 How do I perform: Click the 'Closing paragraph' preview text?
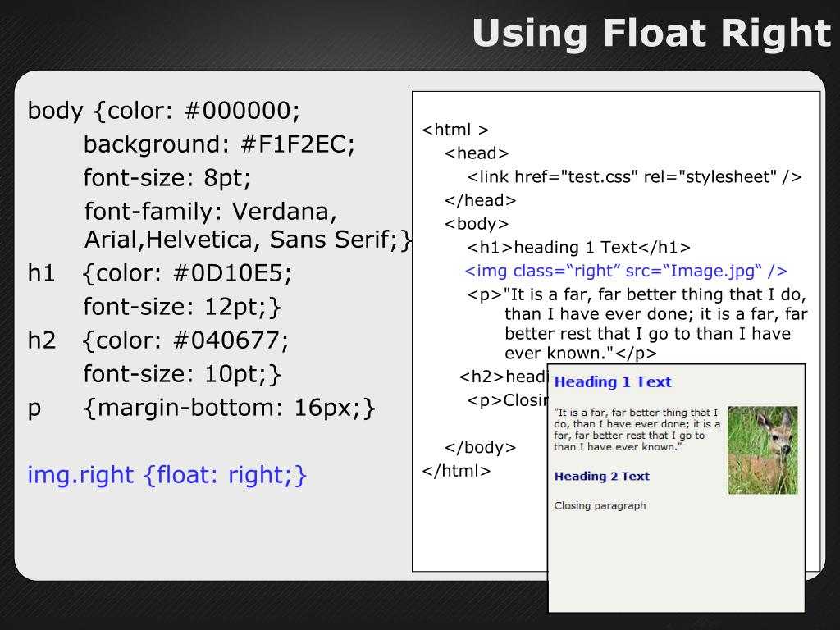(600, 506)
